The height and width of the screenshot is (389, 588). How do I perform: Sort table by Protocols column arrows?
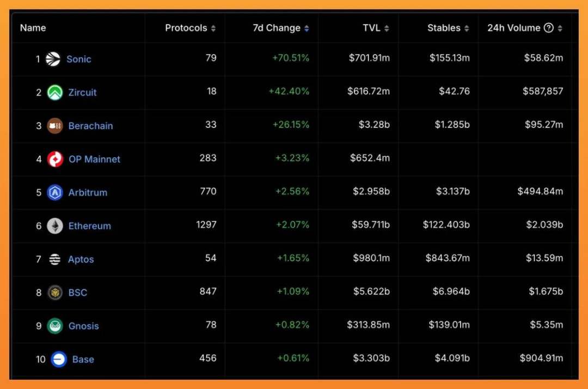point(213,28)
